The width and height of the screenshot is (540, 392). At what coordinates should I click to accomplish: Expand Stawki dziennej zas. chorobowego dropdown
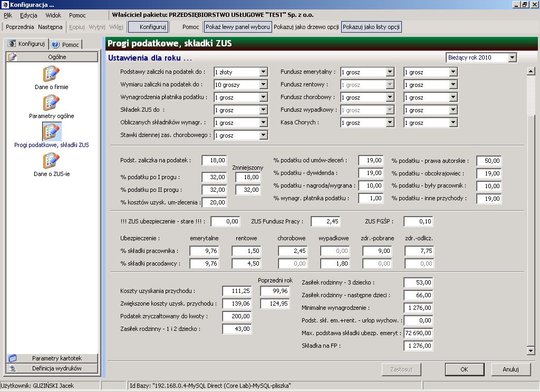[x=264, y=135]
